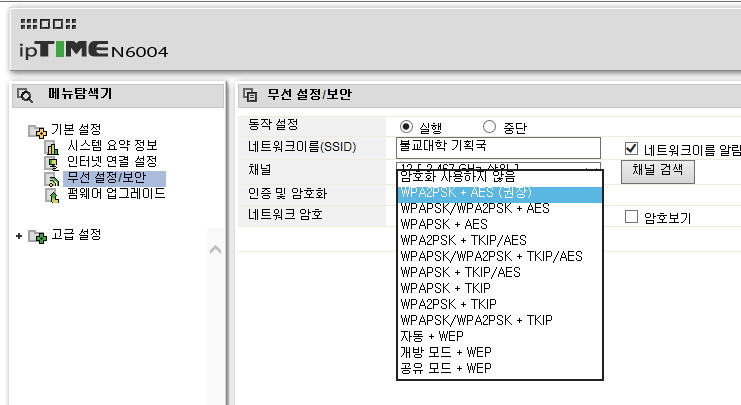
Task: Open the 채널 dropdown
Action: click(x=499, y=166)
